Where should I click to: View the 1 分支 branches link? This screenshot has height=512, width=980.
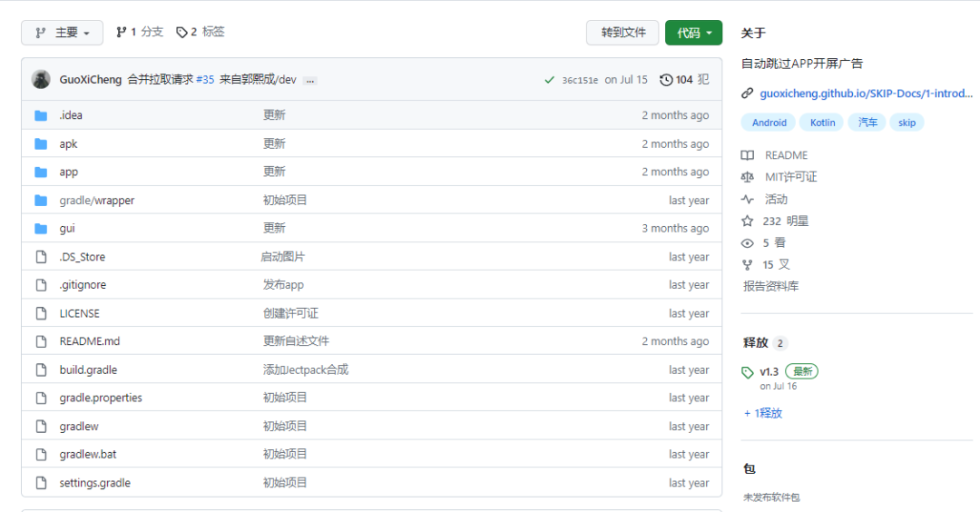point(140,32)
